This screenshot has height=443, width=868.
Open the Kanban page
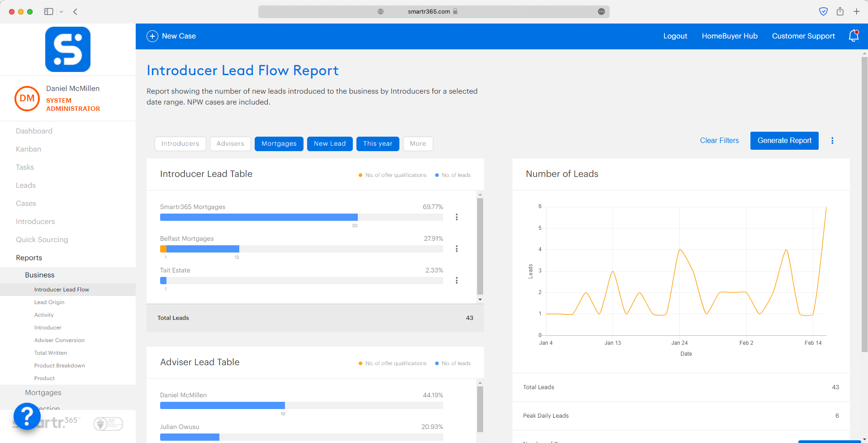[x=28, y=149]
